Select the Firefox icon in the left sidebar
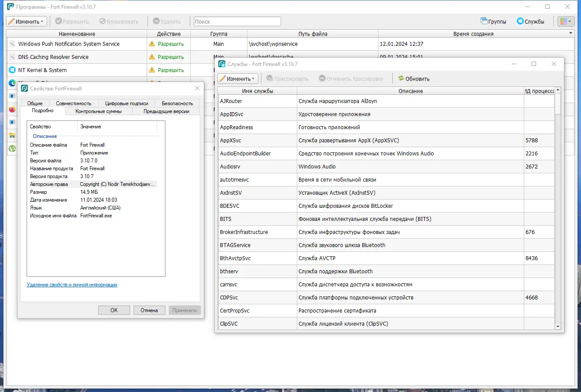Image resolution: width=581 pixels, height=392 pixels. (x=12, y=109)
